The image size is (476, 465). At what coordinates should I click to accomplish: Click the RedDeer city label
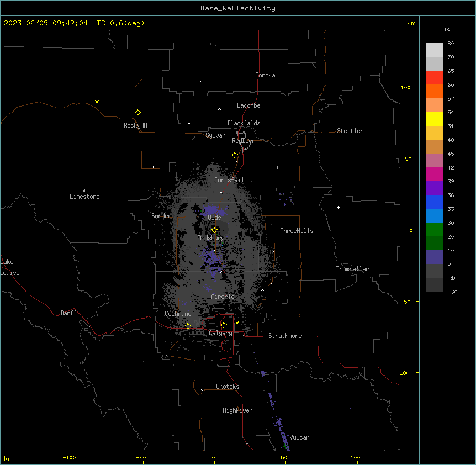click(243, 141)
